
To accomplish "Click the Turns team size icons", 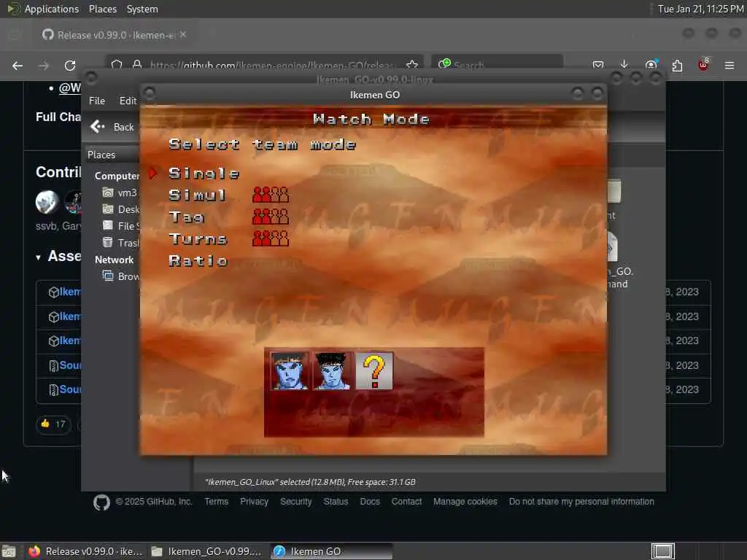I will tap(270, 238).
